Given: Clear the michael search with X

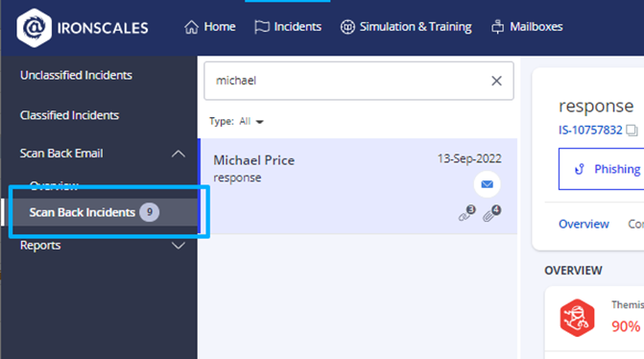Looking at the screenshot, I should pos(496,81).
